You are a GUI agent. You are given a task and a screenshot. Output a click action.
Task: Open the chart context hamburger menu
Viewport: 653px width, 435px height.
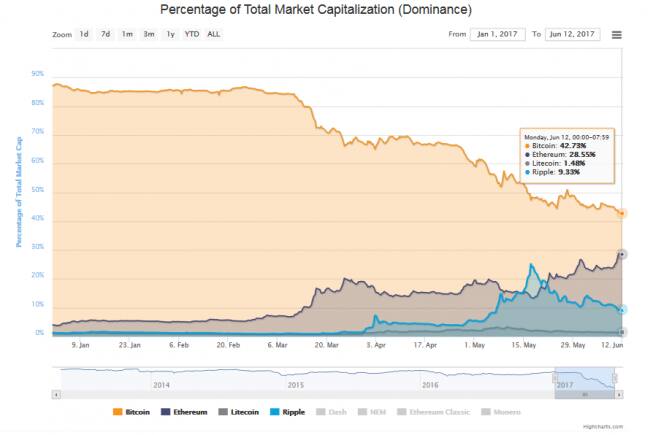pos(617,34)
